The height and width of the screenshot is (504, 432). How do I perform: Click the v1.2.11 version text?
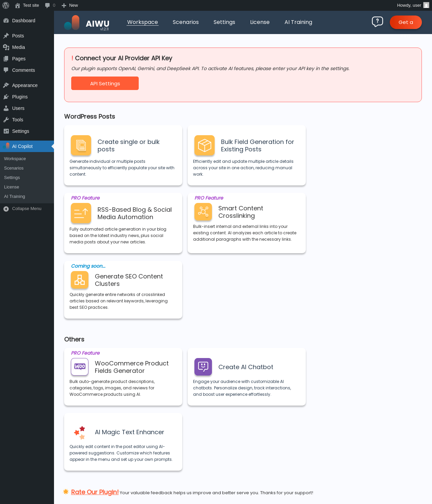coord(104,29)
